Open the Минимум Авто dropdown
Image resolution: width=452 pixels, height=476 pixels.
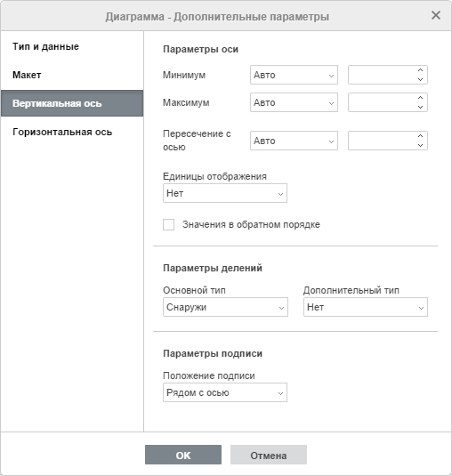coord(294,75)
